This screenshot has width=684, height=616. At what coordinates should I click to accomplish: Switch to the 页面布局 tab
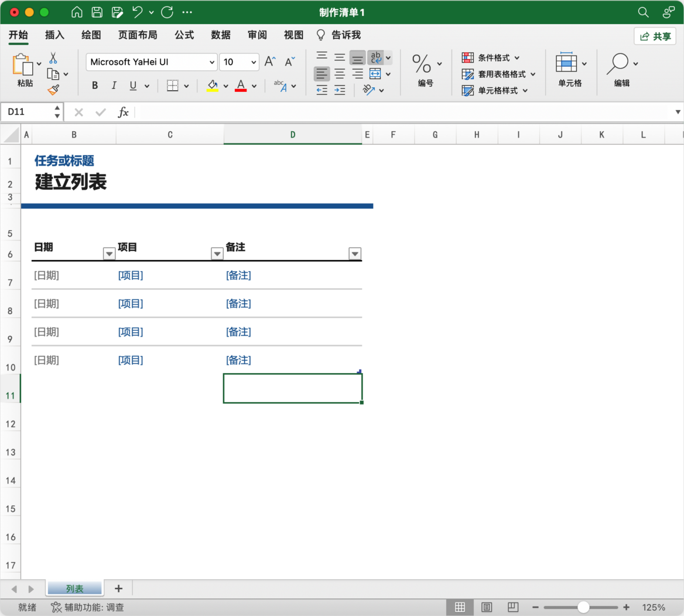pyautogui.click(x=138, y=35)
